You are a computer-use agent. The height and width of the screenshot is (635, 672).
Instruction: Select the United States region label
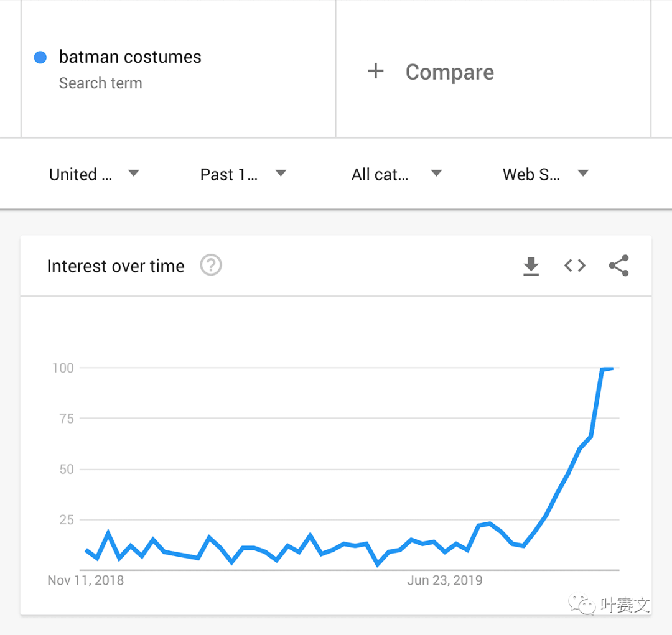[80, 174]
